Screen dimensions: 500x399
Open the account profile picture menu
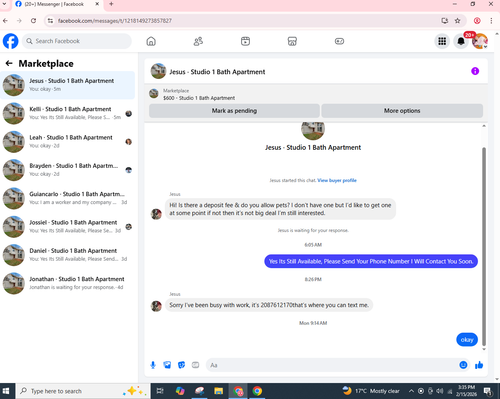pos(480,41)
